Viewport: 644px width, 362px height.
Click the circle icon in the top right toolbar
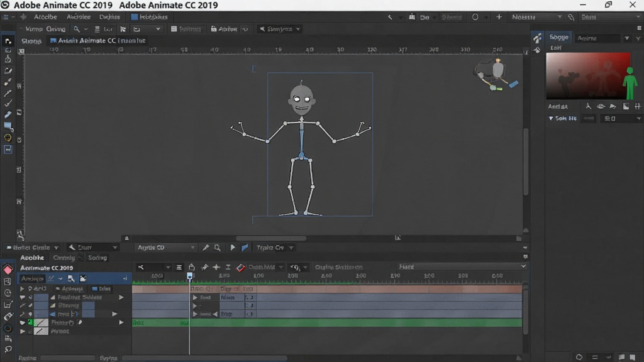[475, 17]
